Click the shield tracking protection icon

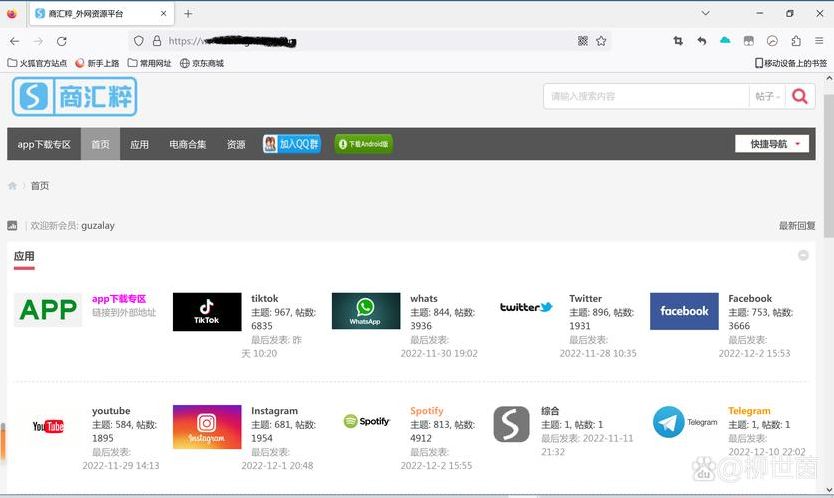pos(139,41)
